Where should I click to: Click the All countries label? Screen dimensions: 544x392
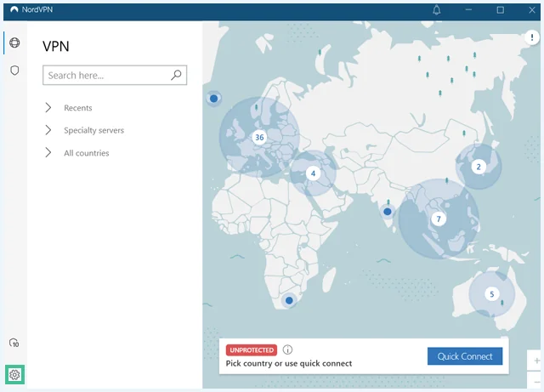[87, 153]
